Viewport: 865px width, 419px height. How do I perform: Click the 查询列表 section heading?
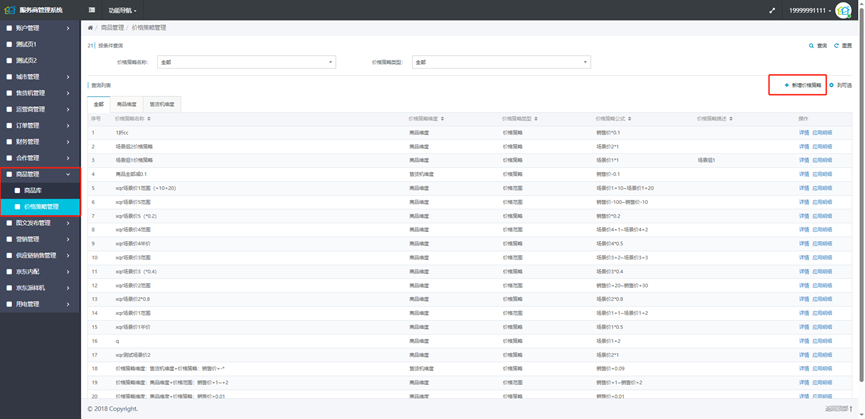(101, 85)
